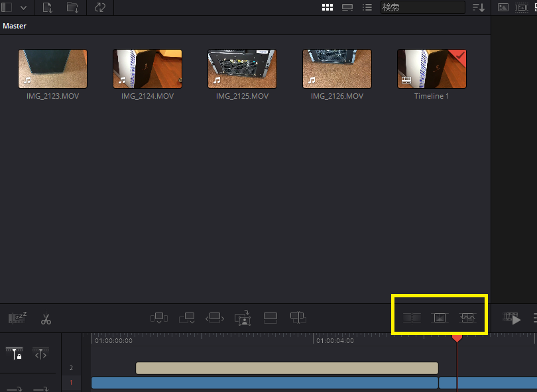The height and width of the screenshot is (392, 537).
Task: Select track 2 header number
Action: pyautogui.click(x=71, y=368)
